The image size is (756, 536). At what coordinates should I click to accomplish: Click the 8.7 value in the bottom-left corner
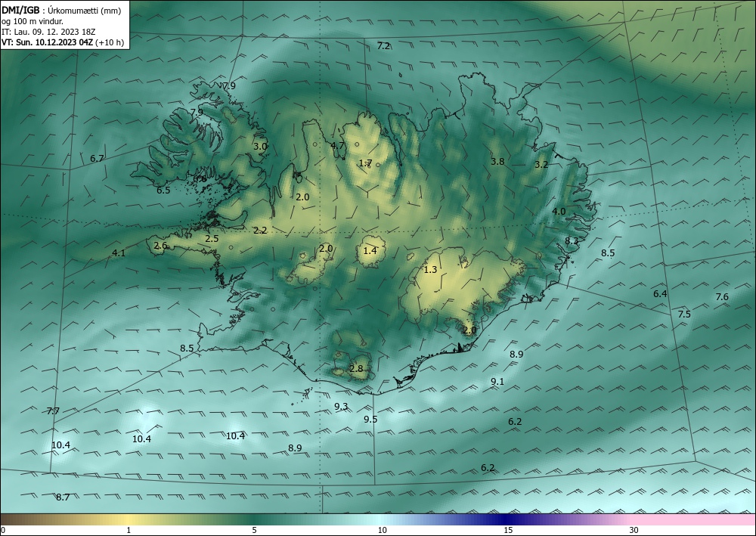point(63,497)
